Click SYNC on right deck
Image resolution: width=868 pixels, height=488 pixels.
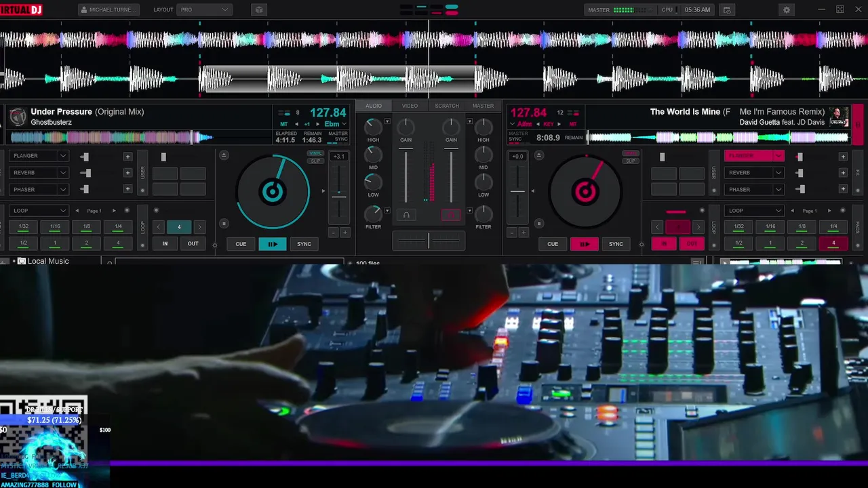pos(616,244)
